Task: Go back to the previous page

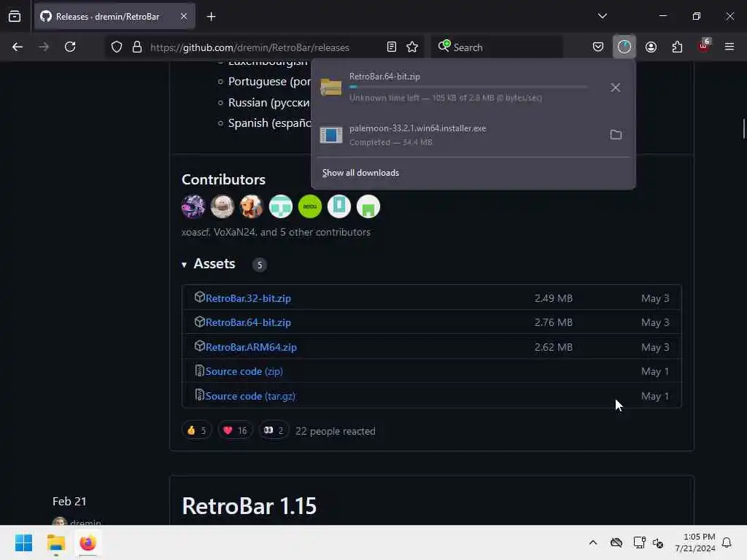Action: click(18, 47)
